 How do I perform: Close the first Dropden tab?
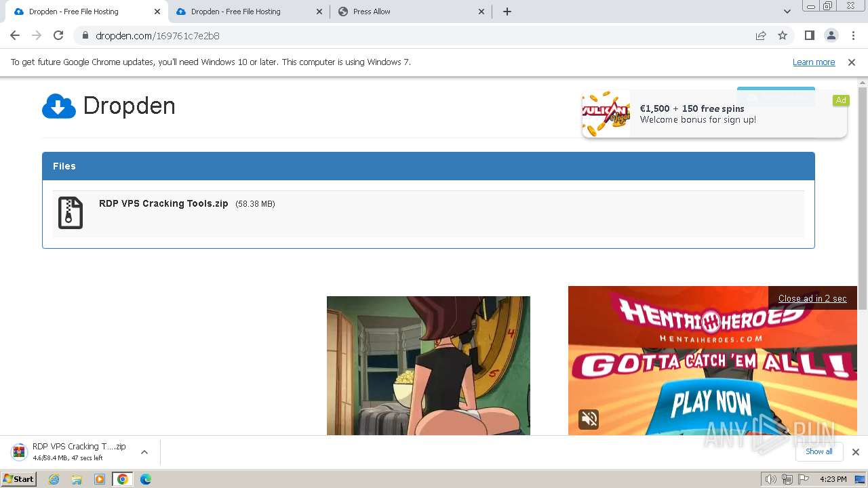coord(157,12)
